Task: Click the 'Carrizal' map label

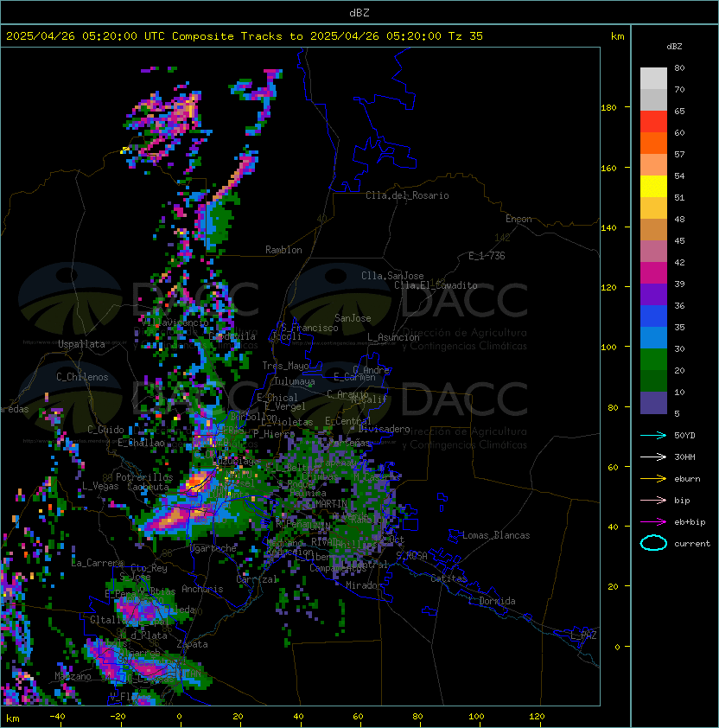Action: point(257,579)
